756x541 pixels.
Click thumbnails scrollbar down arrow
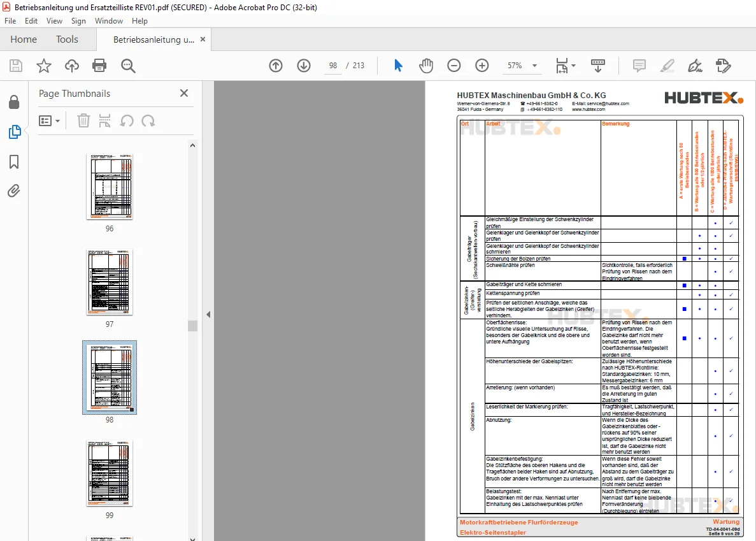click(192, 538)
